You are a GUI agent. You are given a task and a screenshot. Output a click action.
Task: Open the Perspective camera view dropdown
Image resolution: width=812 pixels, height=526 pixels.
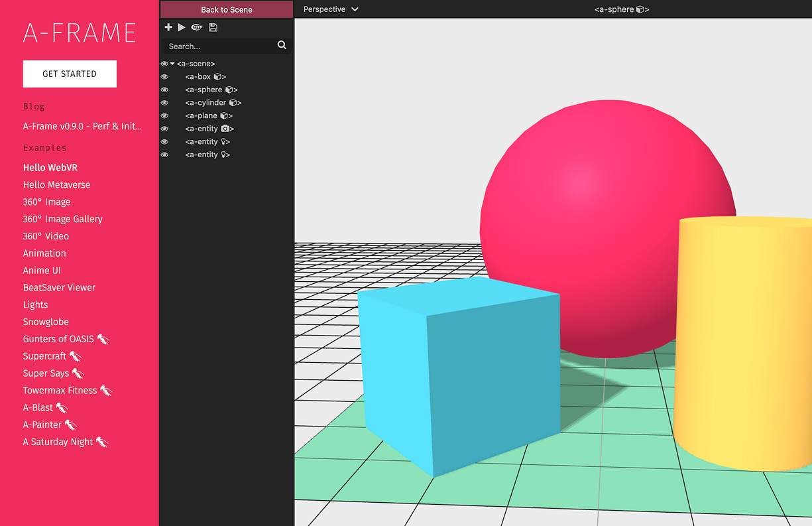point(331,9)
